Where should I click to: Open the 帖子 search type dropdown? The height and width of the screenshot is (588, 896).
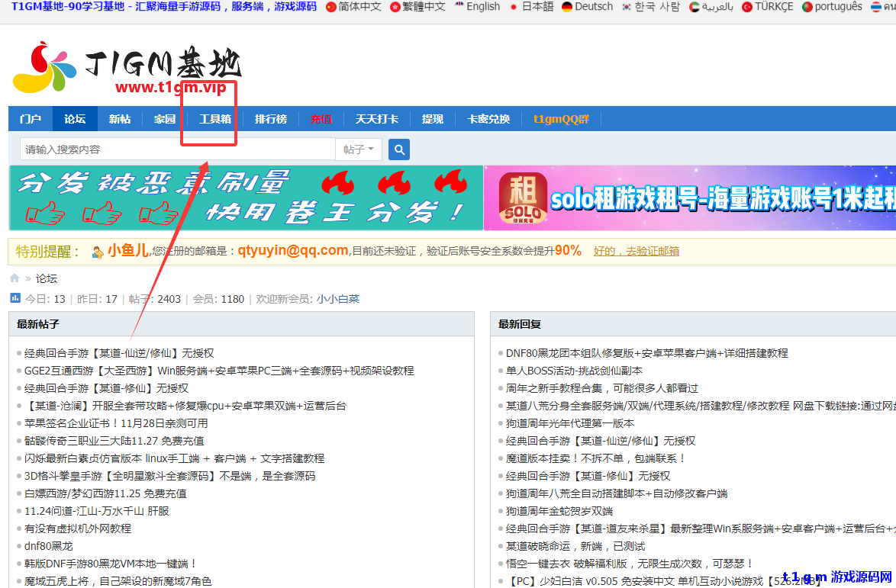point(359,149)
